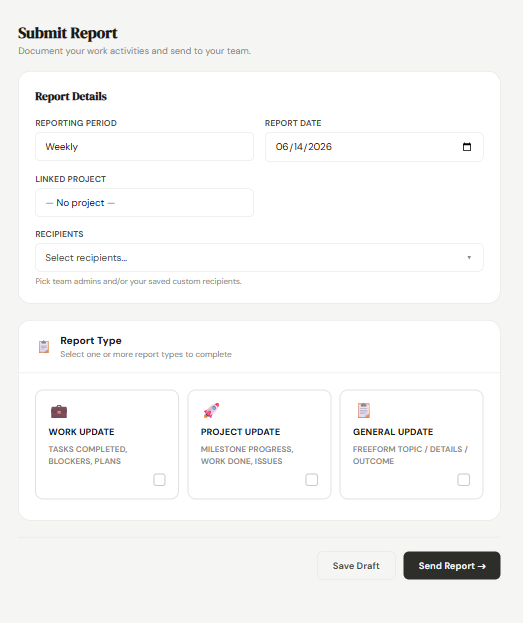Click the 'LINKED PROJECT' field label
This screenshot has height=623, width=523.
tap(70, 179)
